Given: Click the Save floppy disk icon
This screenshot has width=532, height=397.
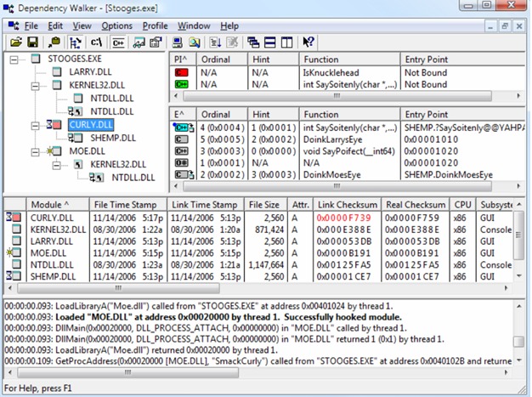Looking at the screenshot, I should [33, 43].
